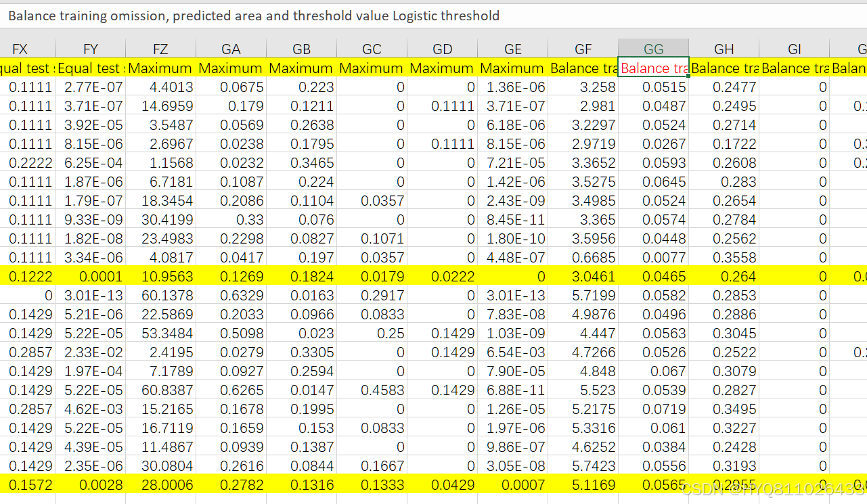
Task: Click yellow-row cell with value 0.1572
Action: 28,485
